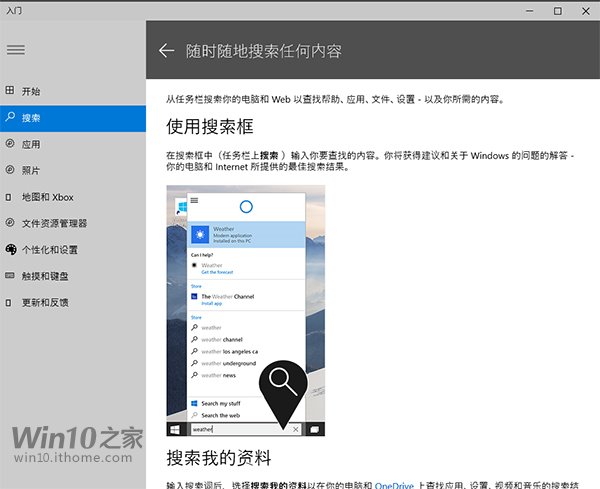This screenshot has width=600, height=489.
Task: Open the 照片 section icon
Action: pos(10,170)
